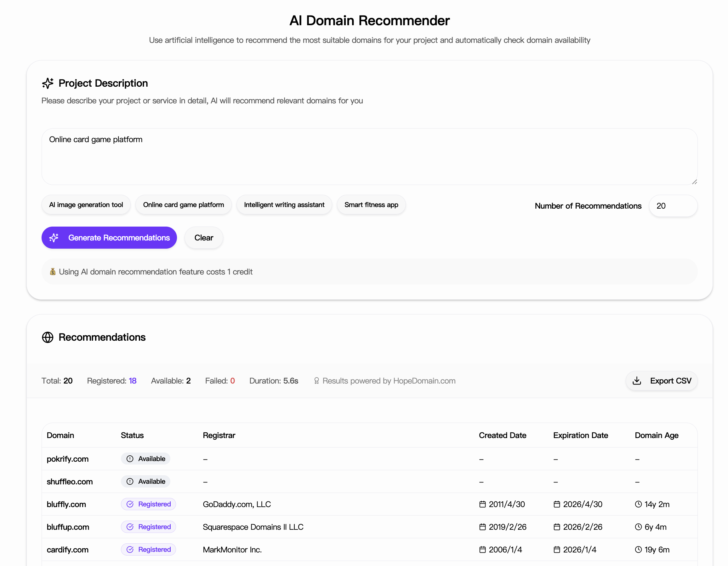Click the Domain Age column header
The width and height of the screenshot is (728, 566).
[x=656, y=435]
